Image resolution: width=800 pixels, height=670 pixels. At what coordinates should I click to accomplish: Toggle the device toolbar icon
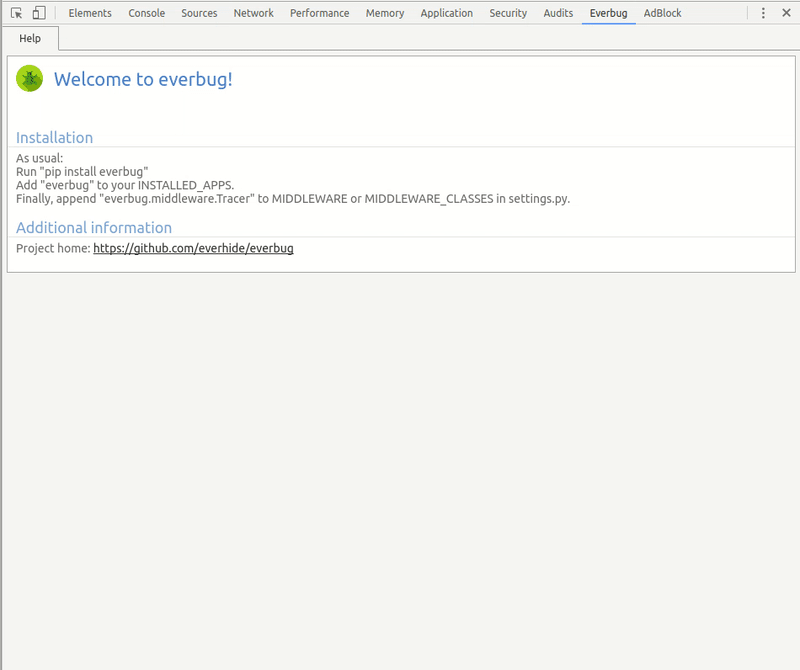39,13
